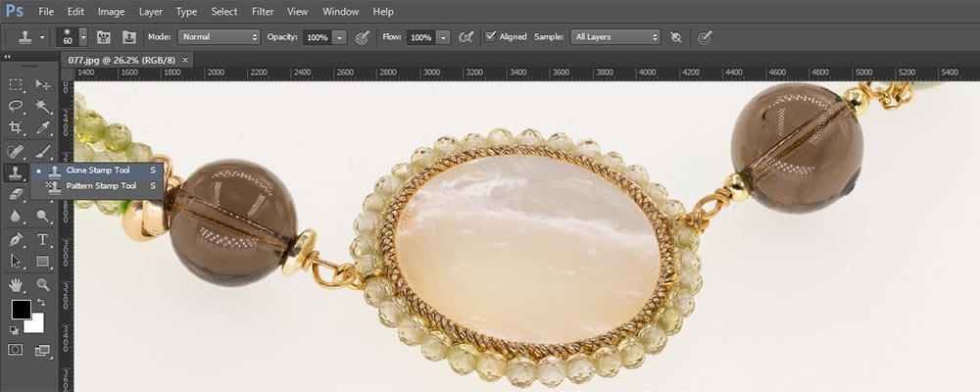980x392 pixels.
Task: Select the Blur (water drop) tool
Action: point(16,217)
